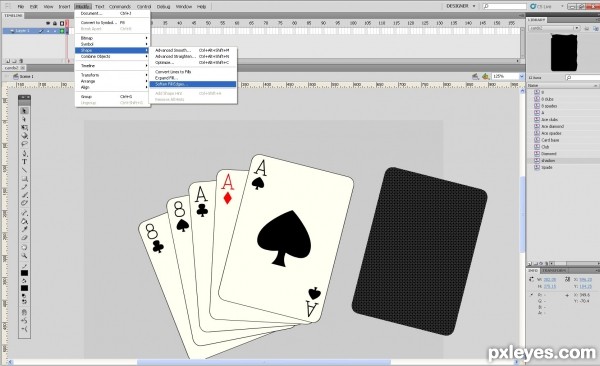The width and height of the screenshot is (600, 366).
Task: Select the Lasso tool
Action: [24, 144]
